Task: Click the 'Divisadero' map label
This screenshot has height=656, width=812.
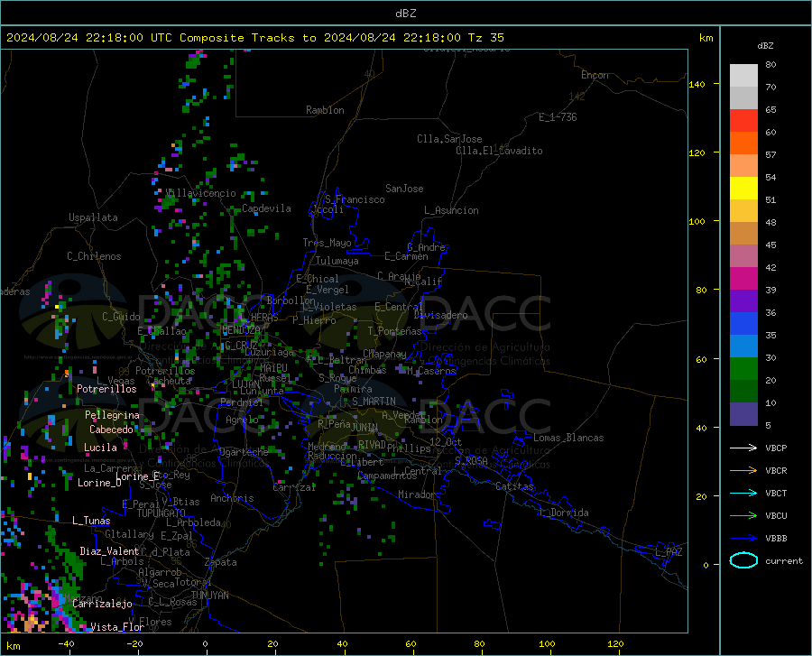Action: point(440,315)
